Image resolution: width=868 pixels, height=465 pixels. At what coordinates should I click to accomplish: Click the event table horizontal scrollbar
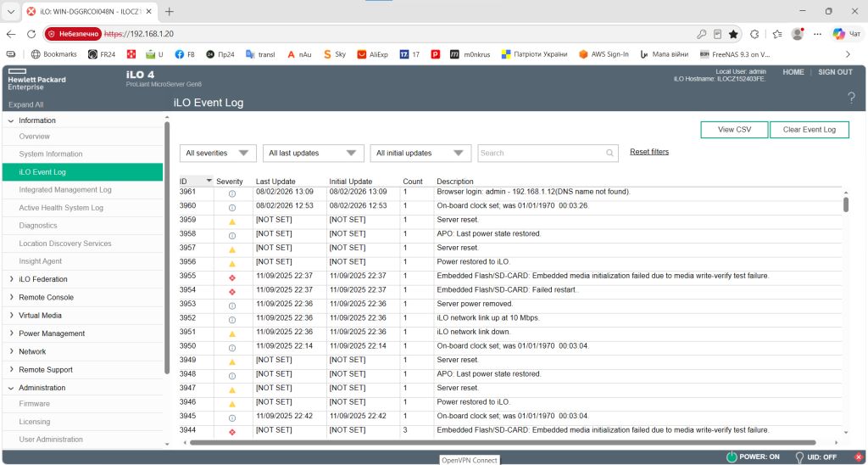tap(503, 443)
